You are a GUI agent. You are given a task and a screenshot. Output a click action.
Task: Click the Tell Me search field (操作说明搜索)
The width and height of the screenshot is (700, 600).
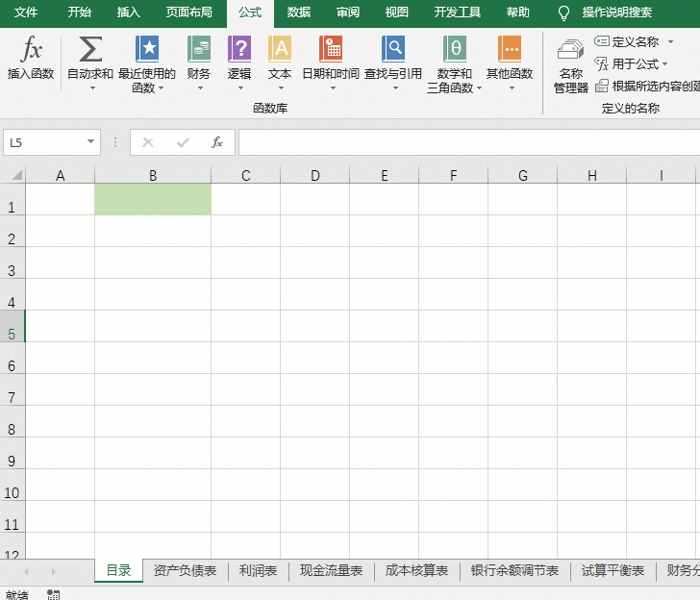click(617, 12)
